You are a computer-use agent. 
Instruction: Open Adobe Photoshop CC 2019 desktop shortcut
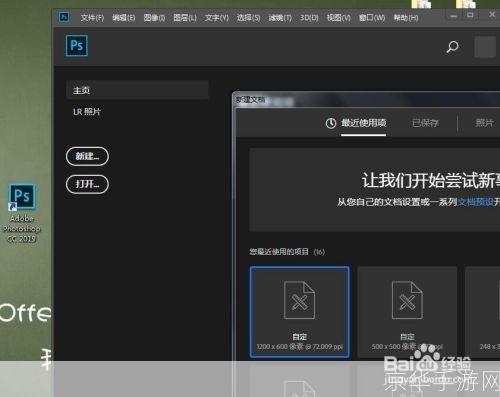coord(22,213)
